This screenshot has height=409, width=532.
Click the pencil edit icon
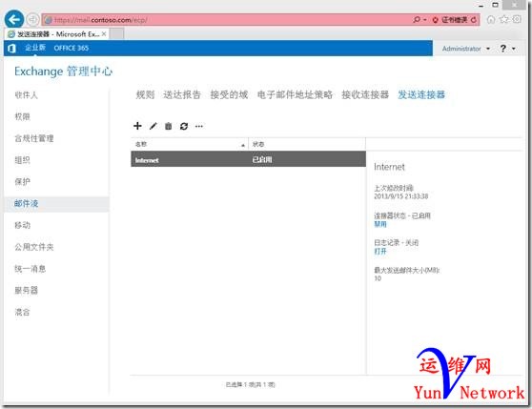pyautogui.click(x=153, y=126)
